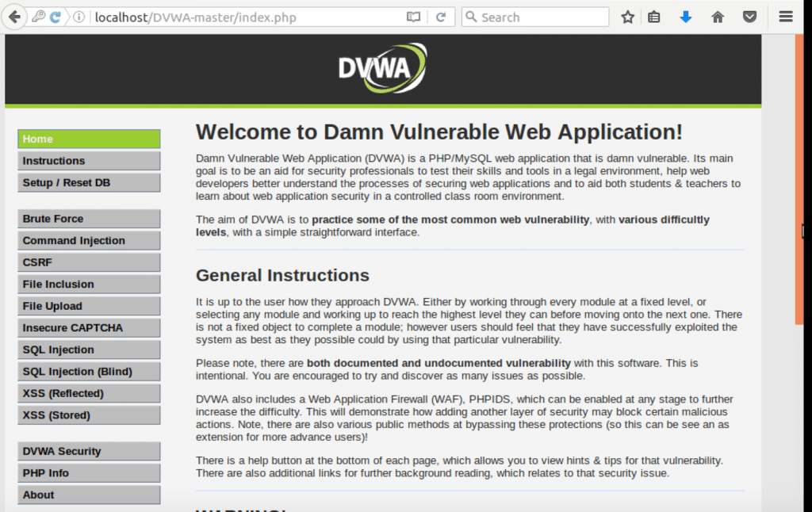Open Insecure CAPTCHA module
812x512 pixels.
pyautogui.click(x=89, y=327)
